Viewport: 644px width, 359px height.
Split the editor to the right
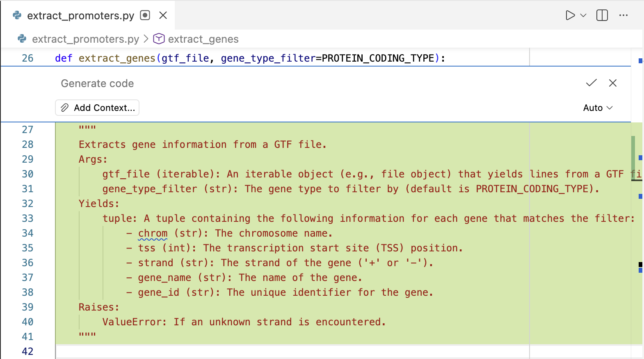pos(602,16)
